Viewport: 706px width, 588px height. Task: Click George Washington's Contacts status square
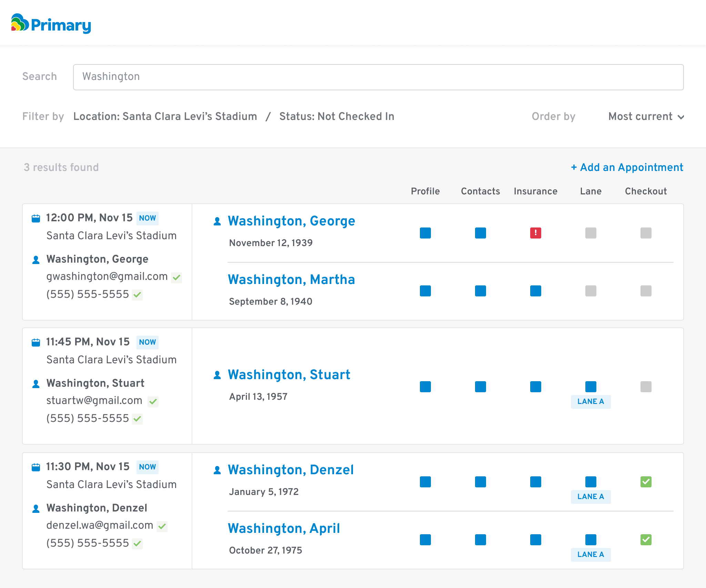pyautogui.click(x=480, y=233)
